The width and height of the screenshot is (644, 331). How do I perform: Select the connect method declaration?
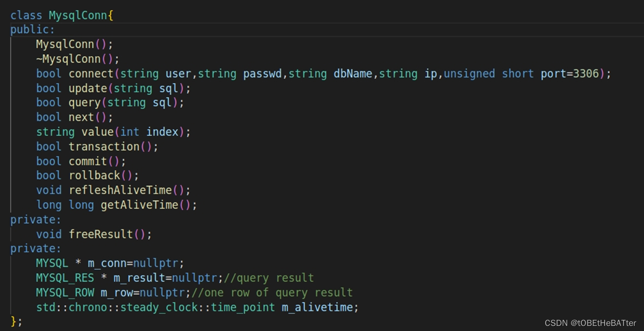click(x=185, y=73)
